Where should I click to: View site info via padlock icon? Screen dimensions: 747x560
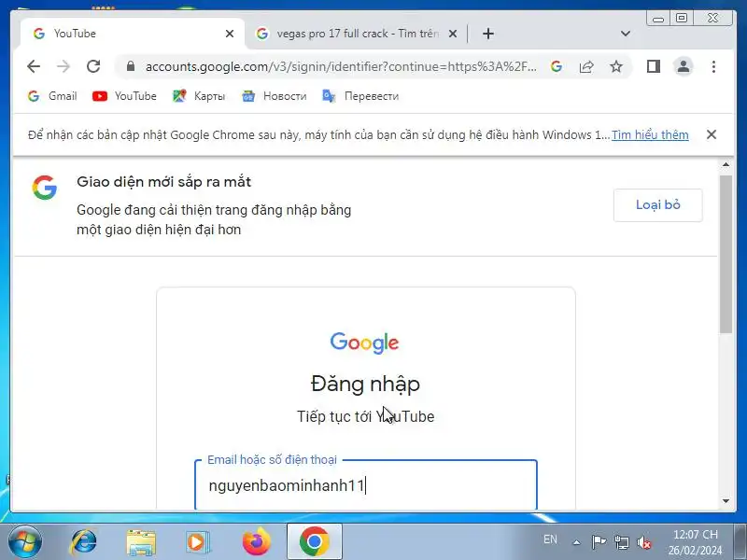point(131,66)
